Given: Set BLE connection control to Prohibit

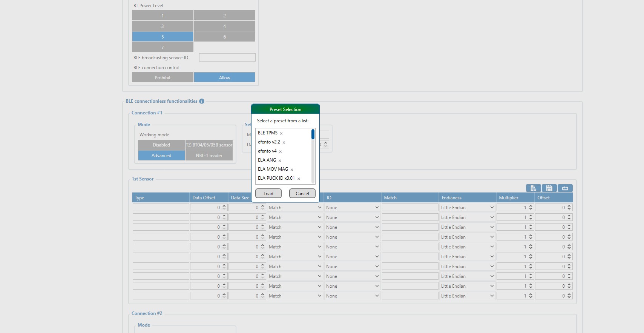Looking at the screenshot, I should [163, 77].
